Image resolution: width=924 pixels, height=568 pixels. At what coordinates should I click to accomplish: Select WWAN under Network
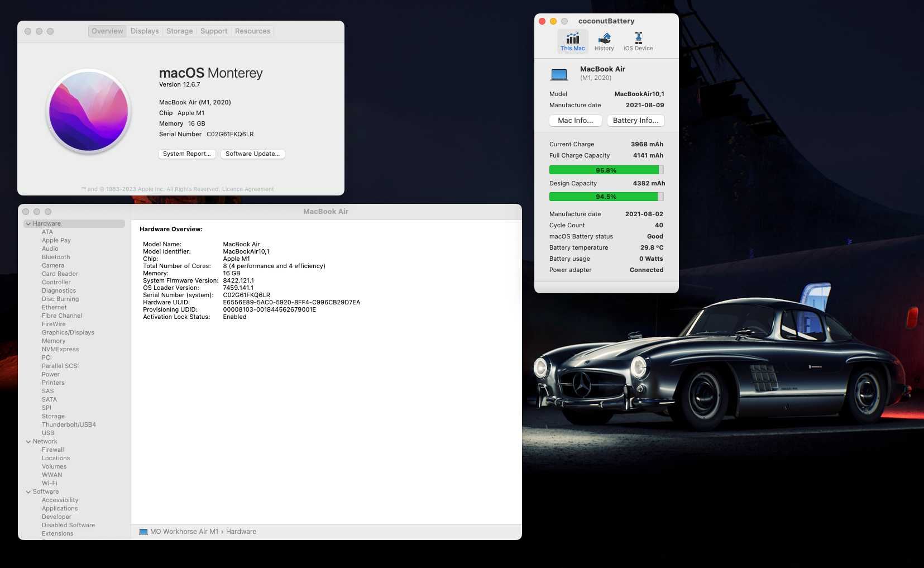tap(52, 475)
